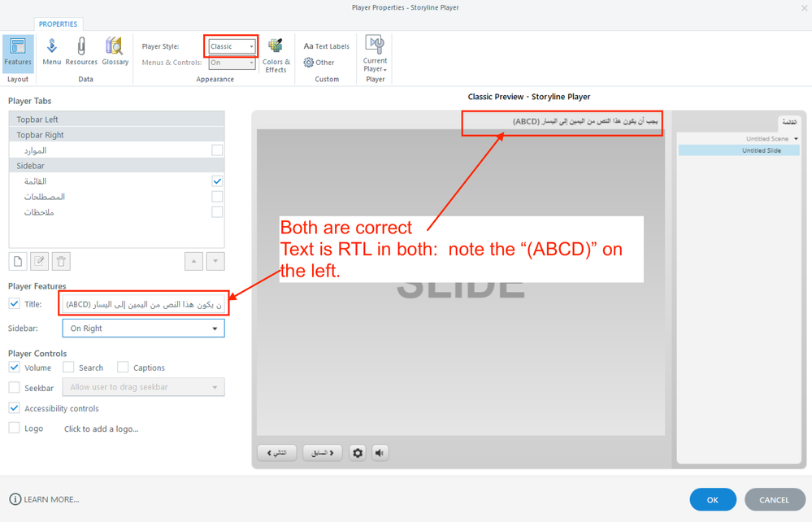Viewport: 812px width, 522px height.
Task: Toggle the Title checkbox
Action: pyautogui.click(x=15, y=304)
